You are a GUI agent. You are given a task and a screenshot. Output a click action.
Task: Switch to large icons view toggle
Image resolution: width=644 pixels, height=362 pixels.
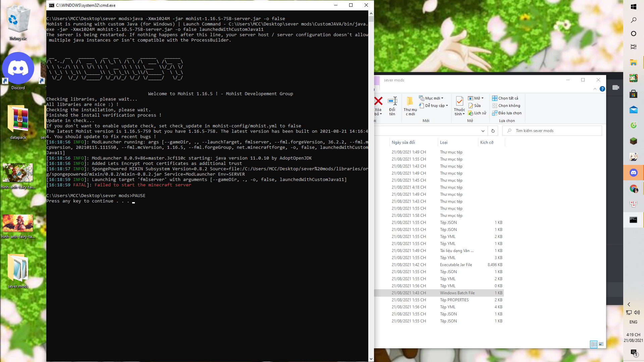point(601,344)
